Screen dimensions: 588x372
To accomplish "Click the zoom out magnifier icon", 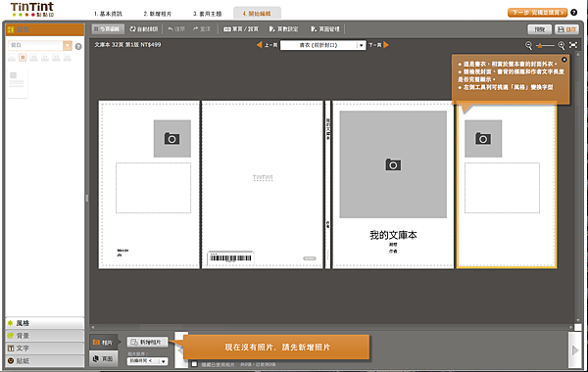I will [529, 45].
